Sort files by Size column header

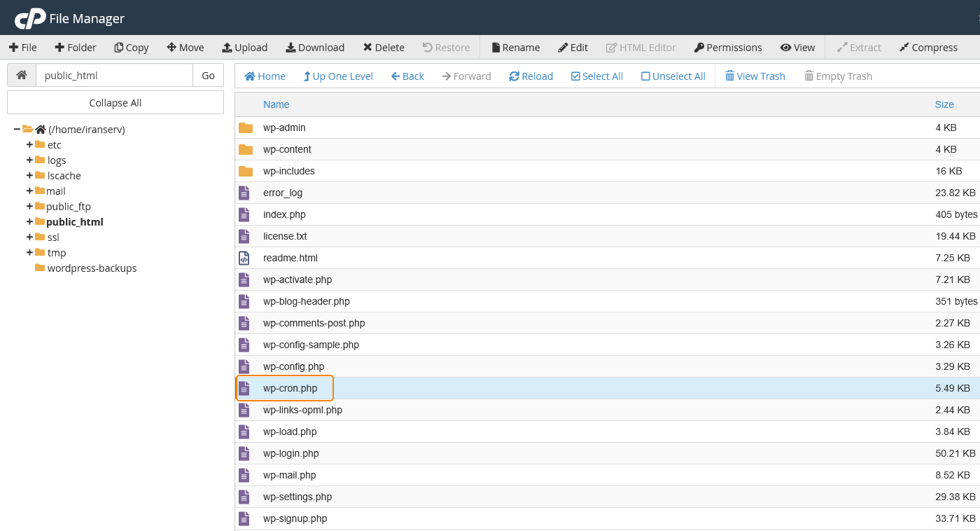944,104
